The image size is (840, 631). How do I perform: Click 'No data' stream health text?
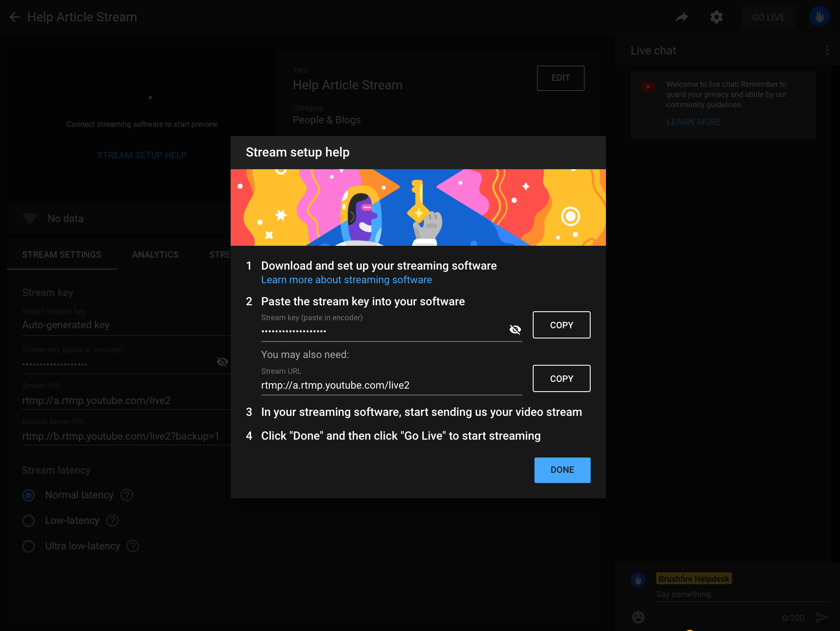point(66,219)
